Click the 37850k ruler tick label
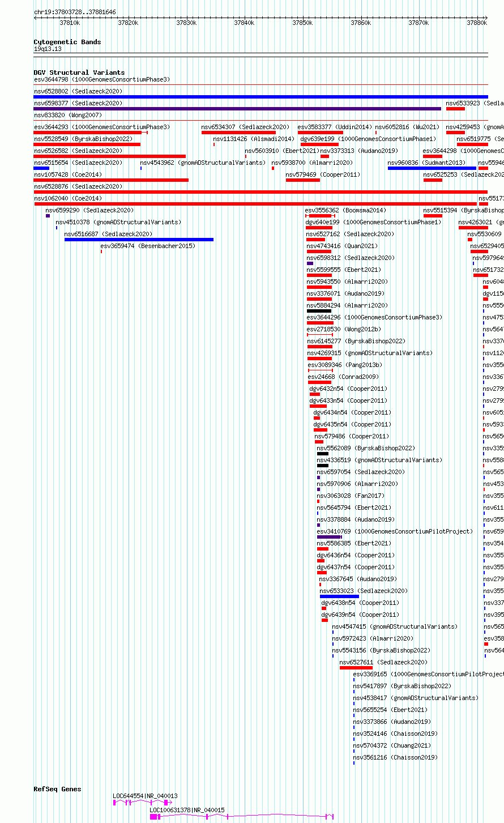The width and height of the screenshot is (504, 823). pyautogui.click(x=302, y=23)
